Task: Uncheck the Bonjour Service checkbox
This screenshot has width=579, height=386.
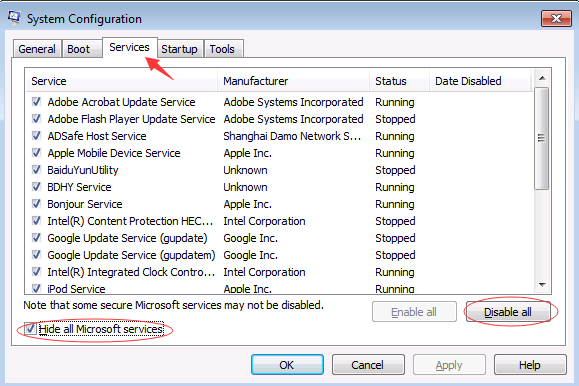Action: pos(36,204)
